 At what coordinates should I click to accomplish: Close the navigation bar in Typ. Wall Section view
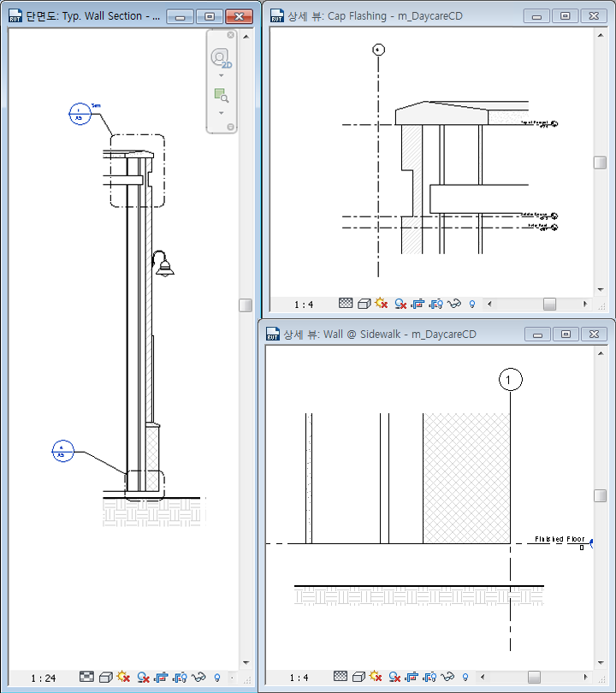pyautogui.click(x=231, y=35)
